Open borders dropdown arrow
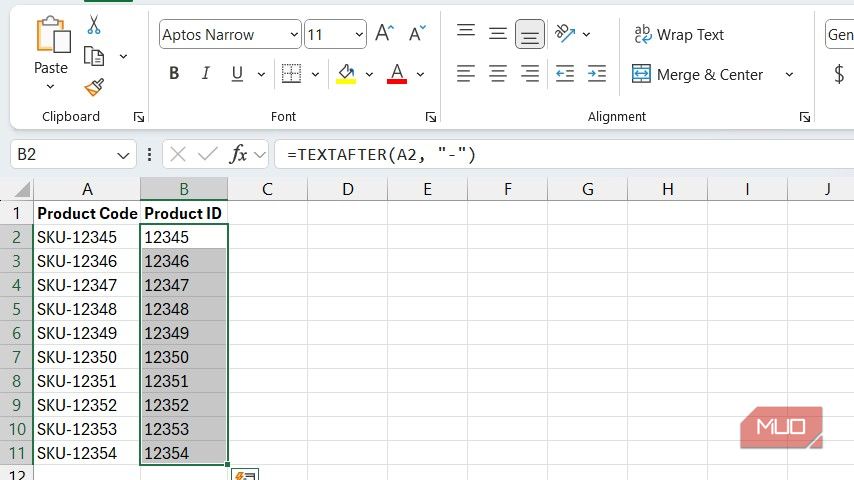The height and width of the screenshot is (480, 854). 315,74
